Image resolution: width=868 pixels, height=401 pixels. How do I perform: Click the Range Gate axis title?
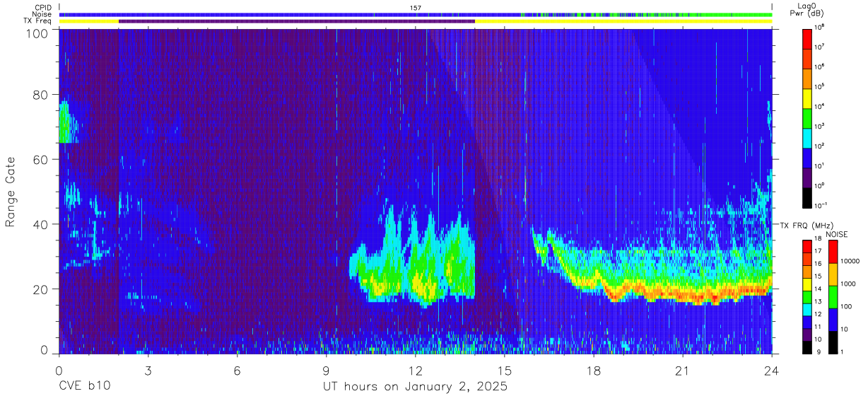coord(11,192)
